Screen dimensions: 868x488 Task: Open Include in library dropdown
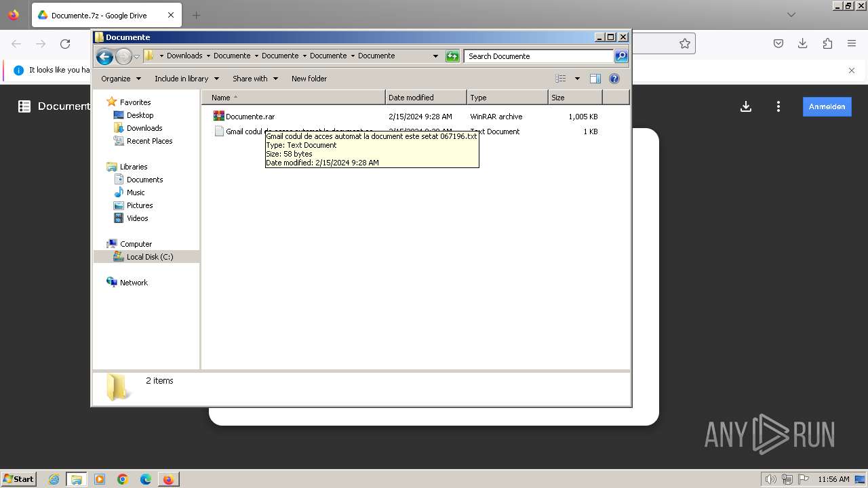186,79
